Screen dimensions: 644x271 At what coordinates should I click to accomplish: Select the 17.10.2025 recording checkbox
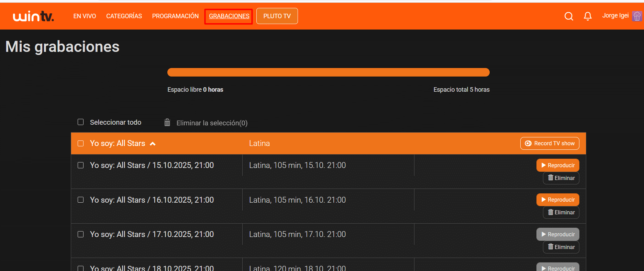coord(81,234)
